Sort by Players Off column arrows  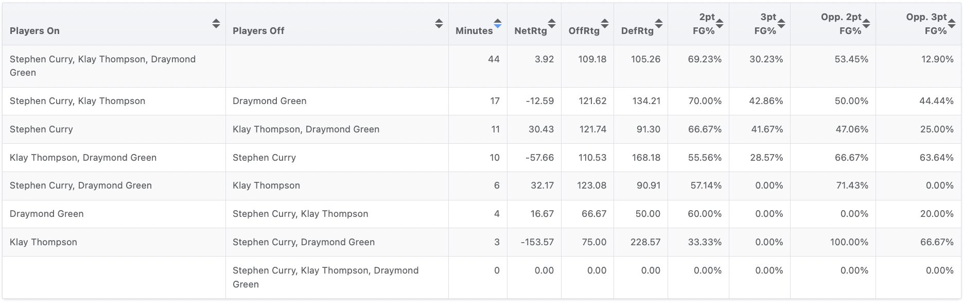point(439,24)
